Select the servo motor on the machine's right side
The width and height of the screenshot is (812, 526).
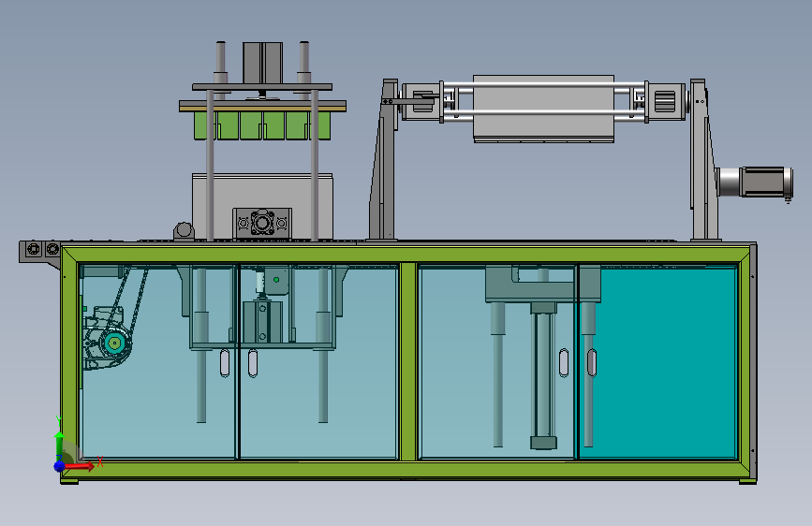click(755, 182)
